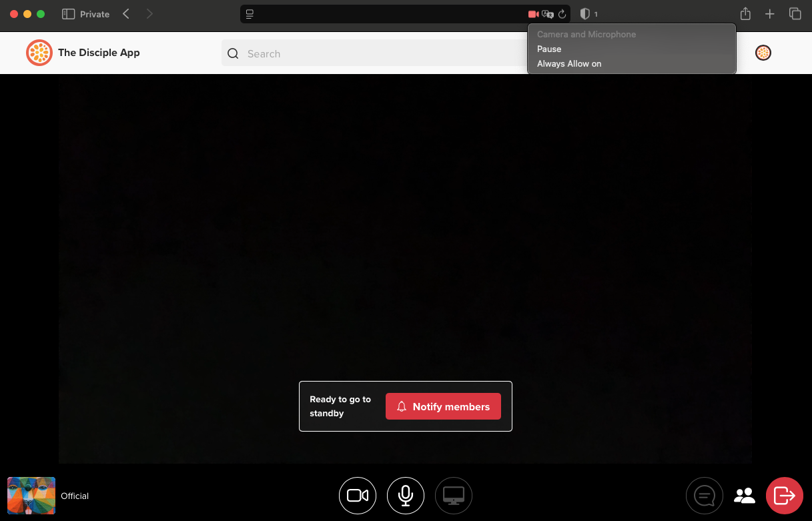The height and width of the screenshot is (521, 812).
Task: Start screen sharing from the stream controls
Action: [x=454, y=496]
